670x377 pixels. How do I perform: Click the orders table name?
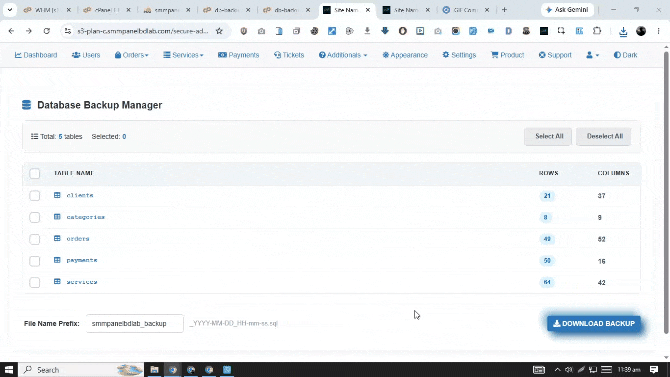[78, 239]
